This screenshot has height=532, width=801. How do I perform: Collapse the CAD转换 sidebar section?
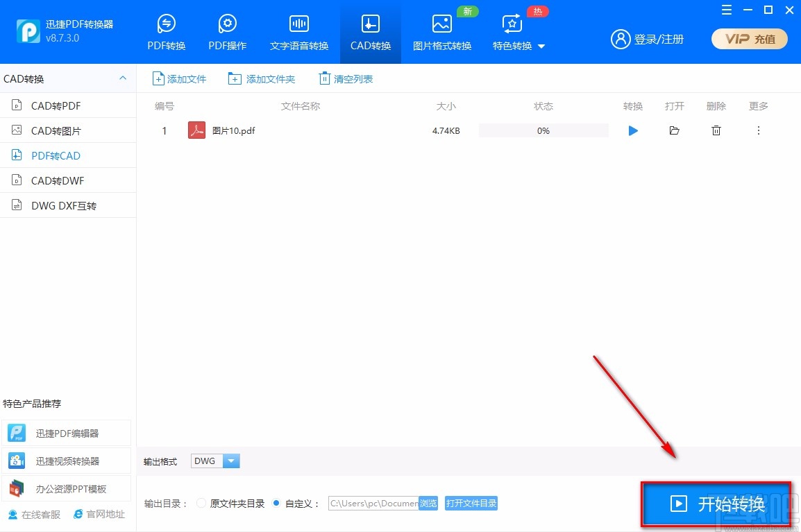click(x=122, y=78)
